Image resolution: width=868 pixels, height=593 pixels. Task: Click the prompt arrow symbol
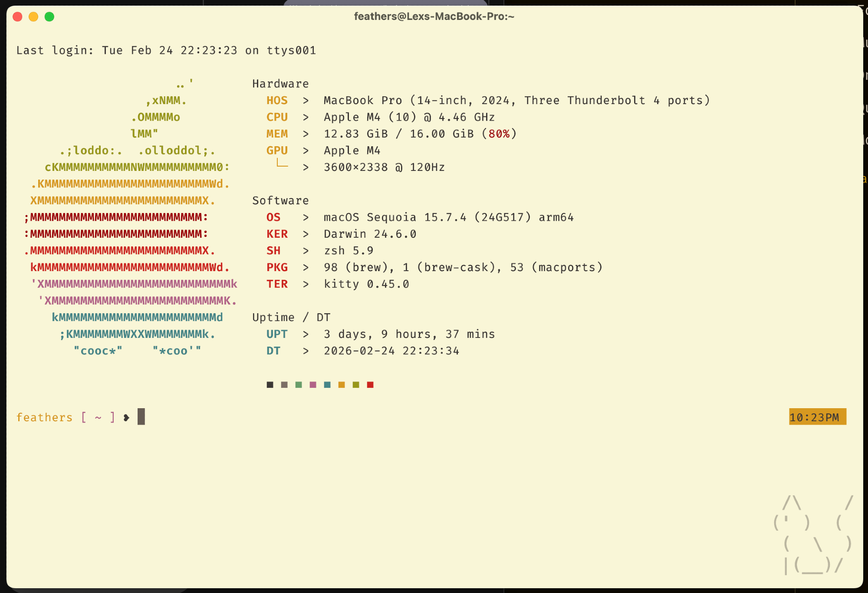126,417
